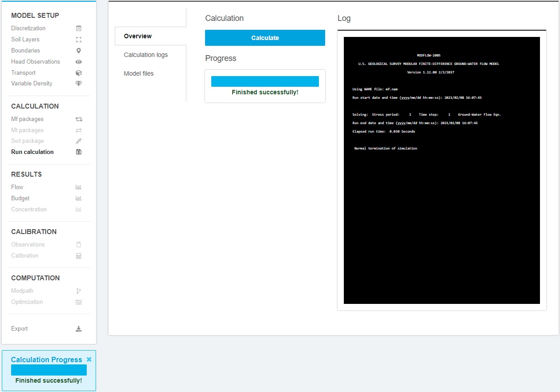The height and width of the screenshot is (392, 560).
Task: Click the save icon next to Run calculation
Action: point(79,152)
